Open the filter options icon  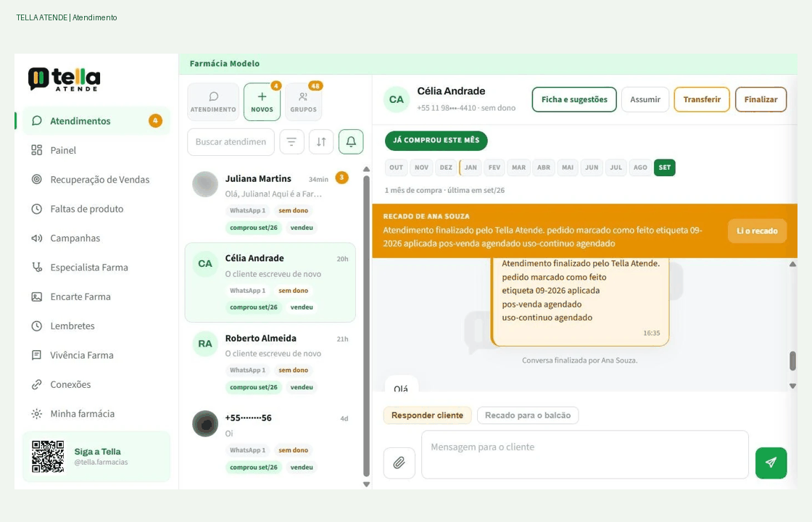pos(291,142)
